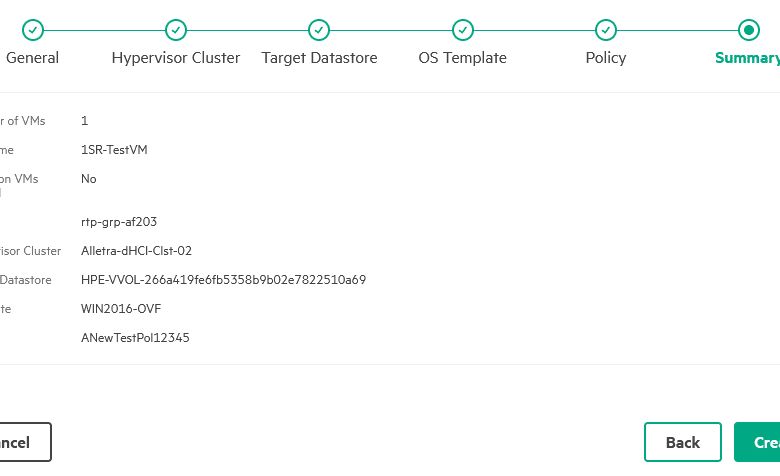The width and height of the screenshot is (780, 476).
Task: Click the 1SR-TestVM name value
Action: (114, 150)
